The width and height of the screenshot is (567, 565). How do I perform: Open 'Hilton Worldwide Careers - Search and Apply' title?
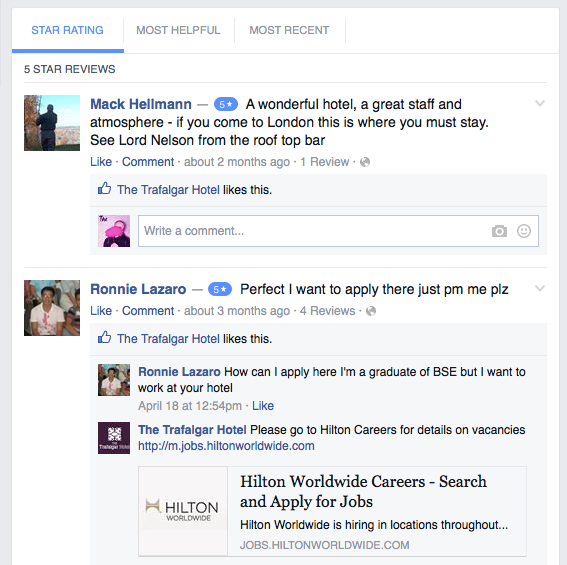[x=363, y=492]
